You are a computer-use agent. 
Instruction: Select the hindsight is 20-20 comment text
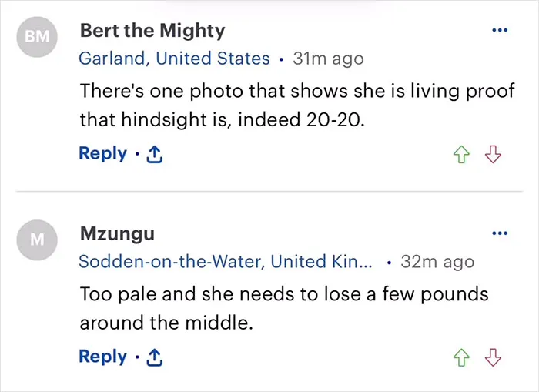pyautogui.click(x=297, y=106)
